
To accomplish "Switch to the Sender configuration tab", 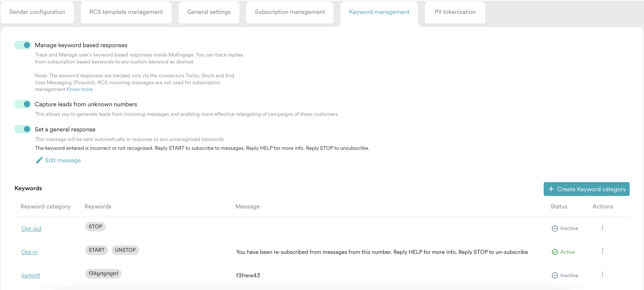I will (x=37, y=12).
